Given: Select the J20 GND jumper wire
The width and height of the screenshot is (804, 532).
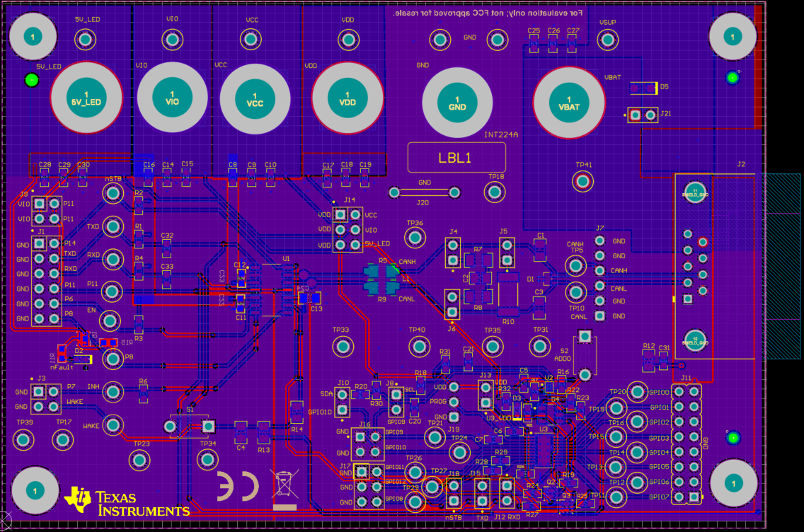Looking at the screenshot, I should coord(423,192).
